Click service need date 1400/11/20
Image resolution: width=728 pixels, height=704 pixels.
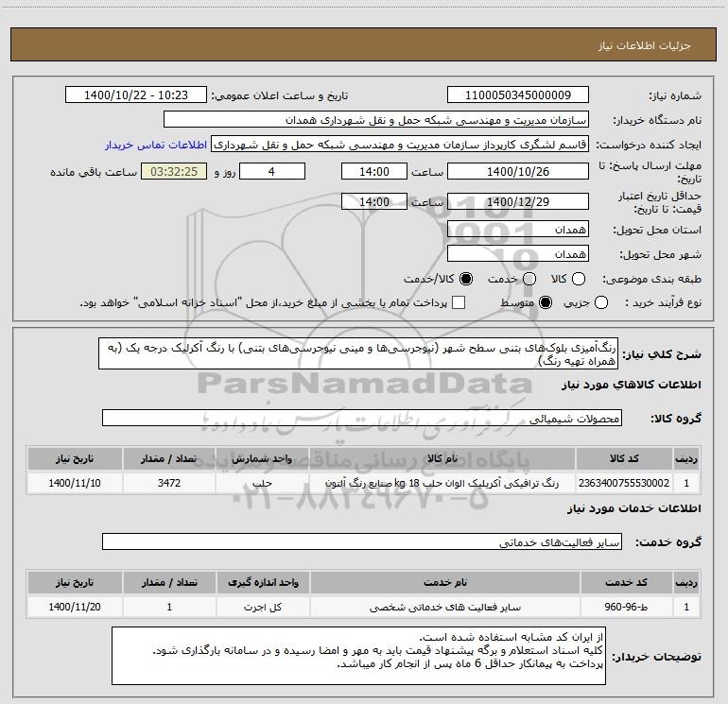pos(75,607)
